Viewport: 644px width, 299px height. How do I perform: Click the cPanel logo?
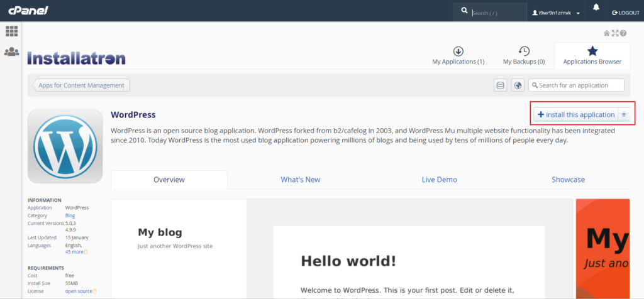pos(29,11)
